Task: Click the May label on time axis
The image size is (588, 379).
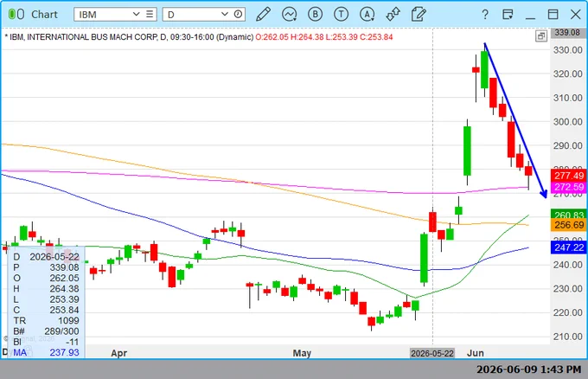Action: [x=302, y=353]
